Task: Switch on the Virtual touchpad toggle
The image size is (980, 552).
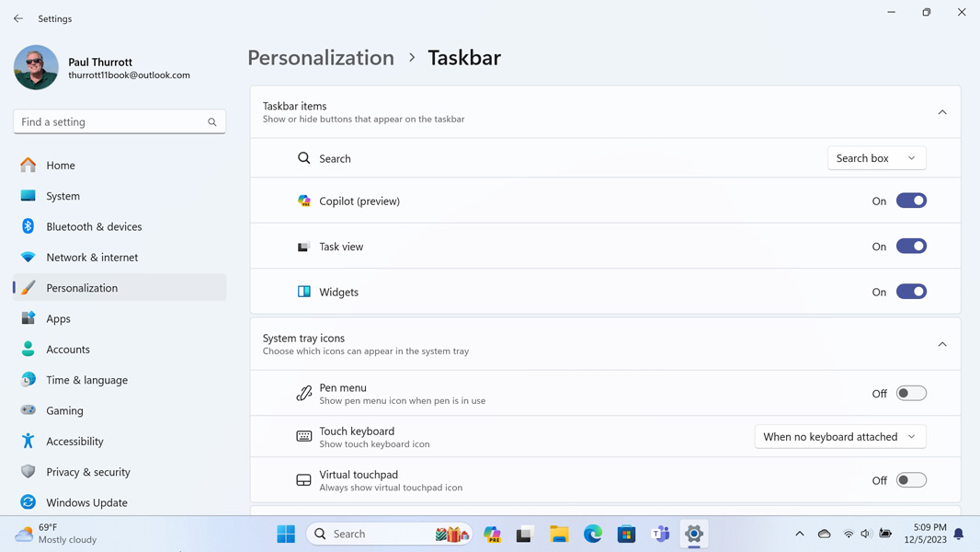Action: [911, 480]
